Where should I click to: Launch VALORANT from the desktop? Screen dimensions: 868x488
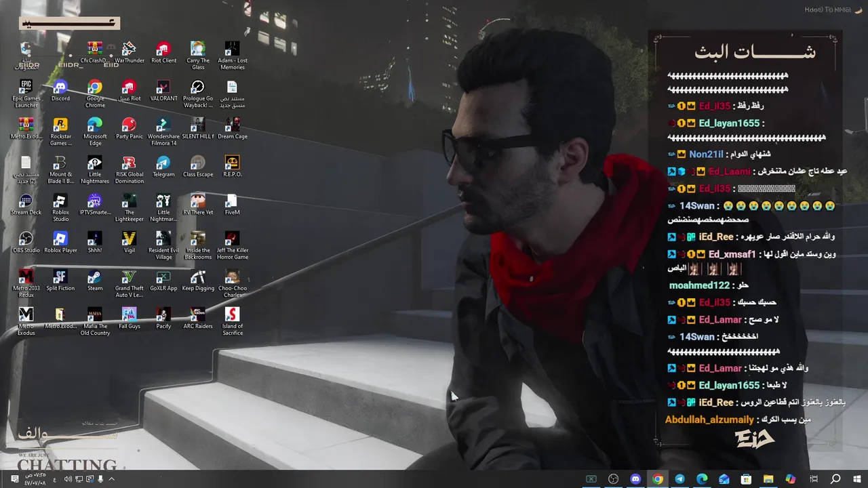click(163, 91)
